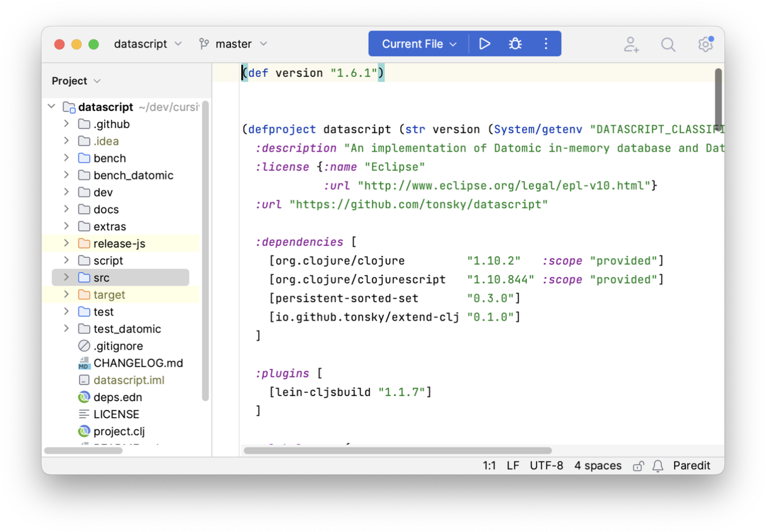Click the project tree horizontal scrollbar

pos(83,451)
